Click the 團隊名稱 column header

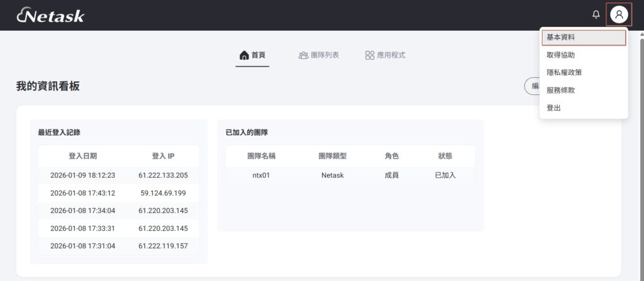click(x=260, y=156)
